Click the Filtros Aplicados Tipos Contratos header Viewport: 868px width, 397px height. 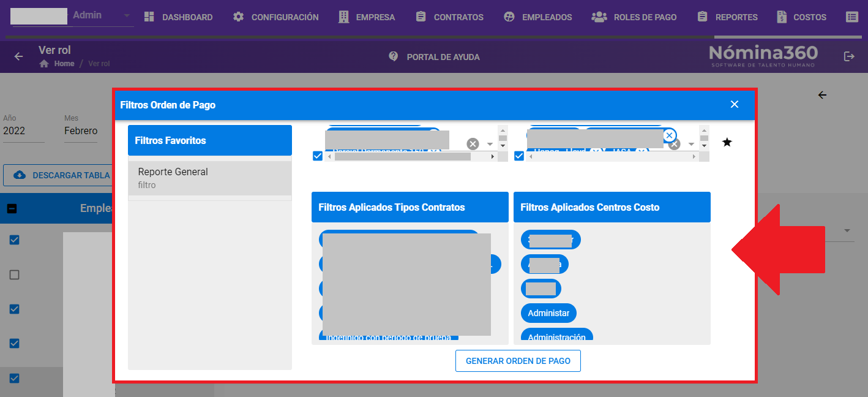(410, 207)
